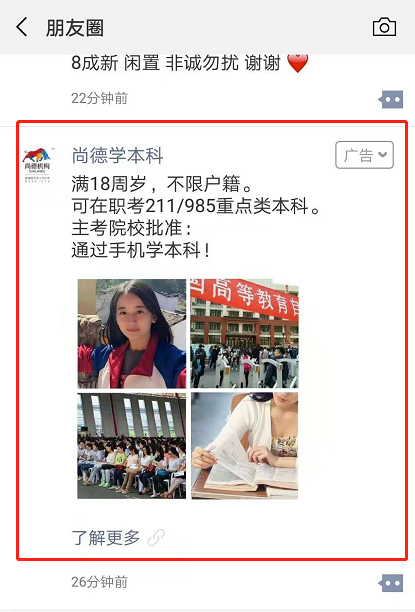Tap comment icon beside 26分钟前

[x=390, y=583]
